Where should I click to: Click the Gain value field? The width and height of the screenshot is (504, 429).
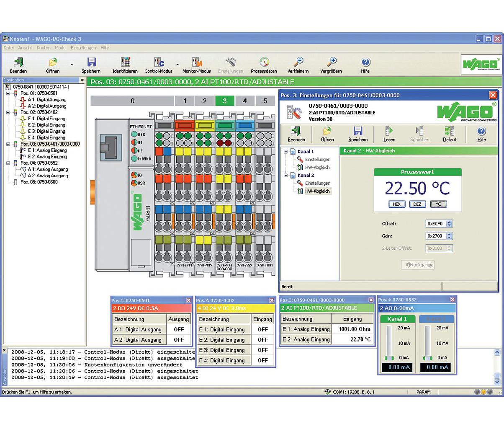pos(436,236)
